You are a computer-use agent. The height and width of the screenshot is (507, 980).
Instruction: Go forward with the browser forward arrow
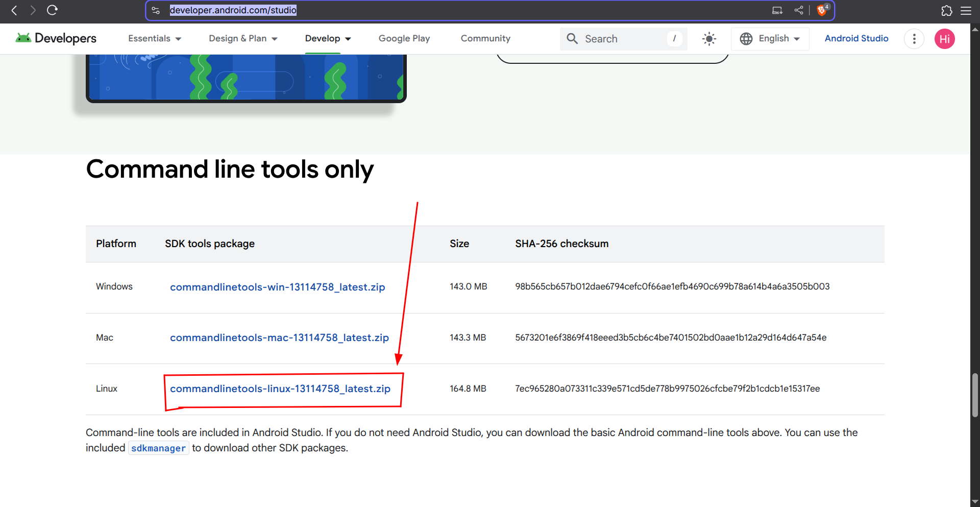(33, 10)
